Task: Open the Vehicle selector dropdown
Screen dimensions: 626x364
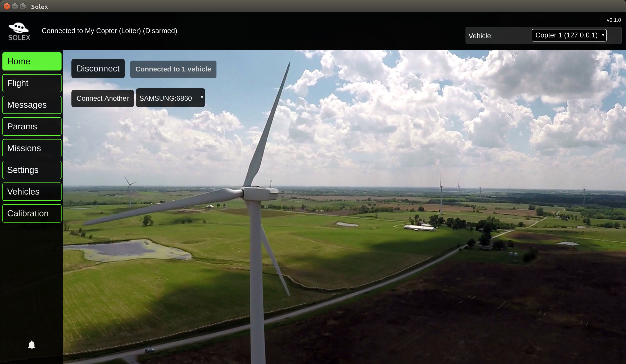Action: pyautogui.click(x=568, y=35)
